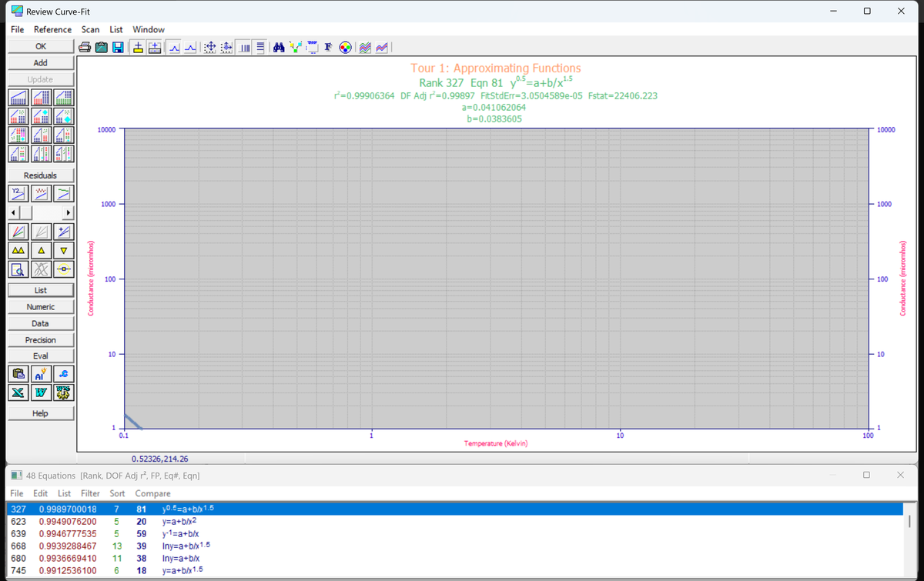Open the Filter menu in Equations window
This screenshot has height=581, width=924.
[90, 493]
